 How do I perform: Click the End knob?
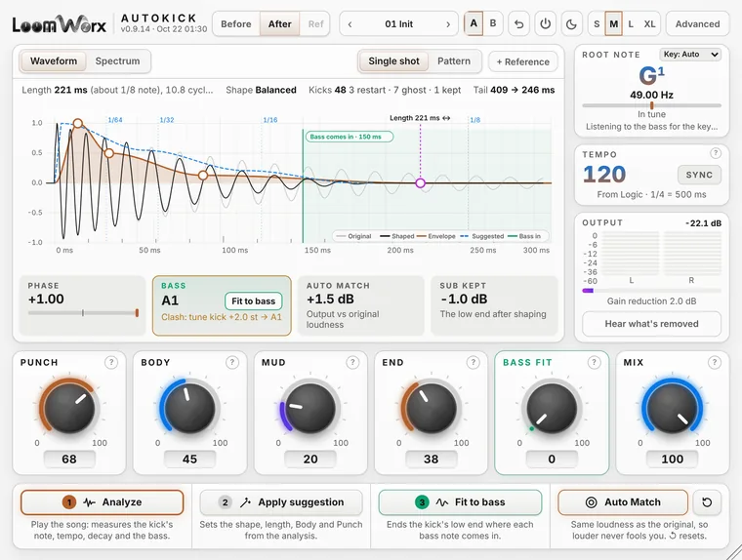pos(432,408)
